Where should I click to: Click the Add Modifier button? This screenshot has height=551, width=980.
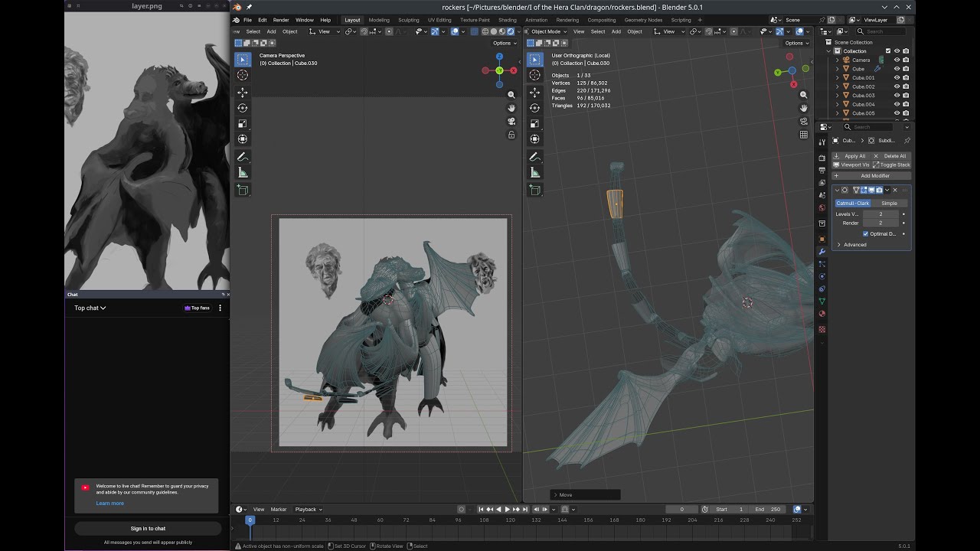pos(871,176)
